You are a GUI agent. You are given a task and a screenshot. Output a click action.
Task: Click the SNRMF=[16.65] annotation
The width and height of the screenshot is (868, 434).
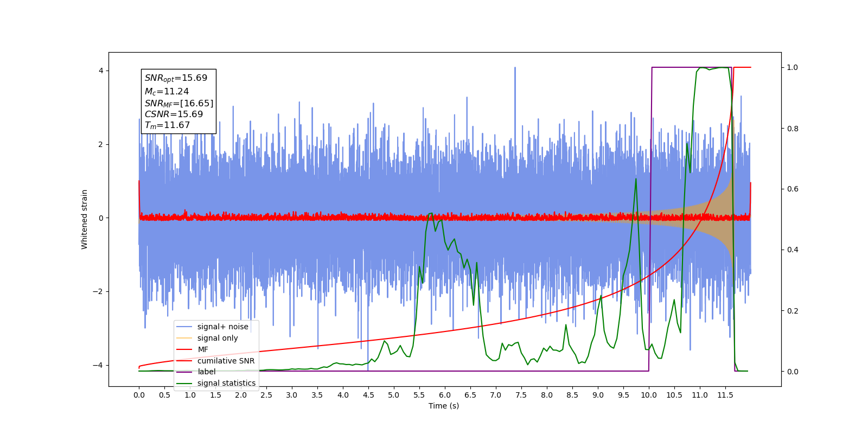pyautogui.click(x=179, y=103)
